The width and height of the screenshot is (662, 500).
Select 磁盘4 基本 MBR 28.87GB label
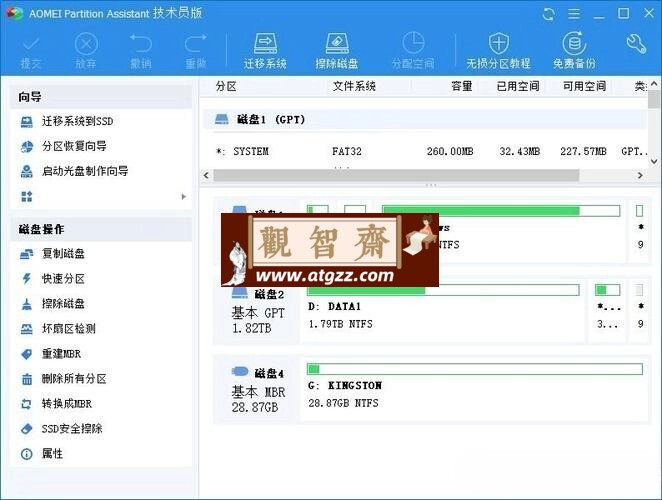pyautogui.click(x=257, y=390)
